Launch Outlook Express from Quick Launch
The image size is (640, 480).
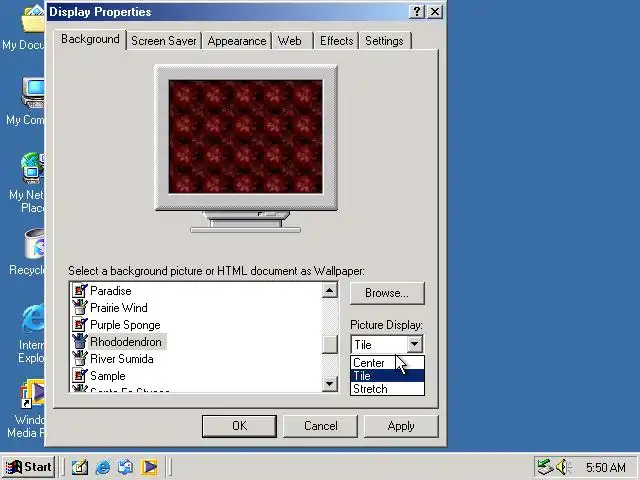[125, 467]
